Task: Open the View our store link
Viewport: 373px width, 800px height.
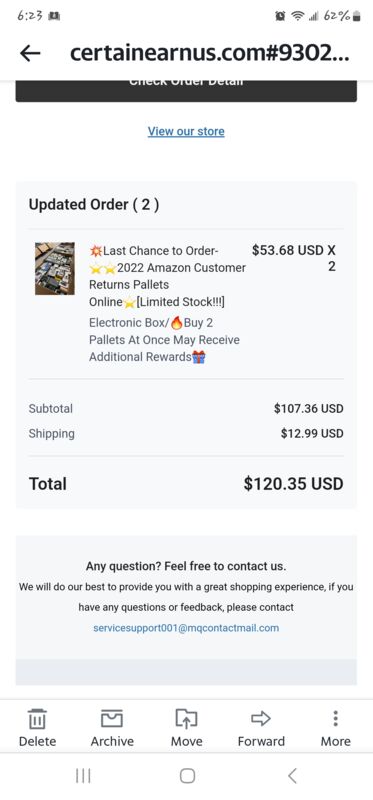Action: point(186,131)
